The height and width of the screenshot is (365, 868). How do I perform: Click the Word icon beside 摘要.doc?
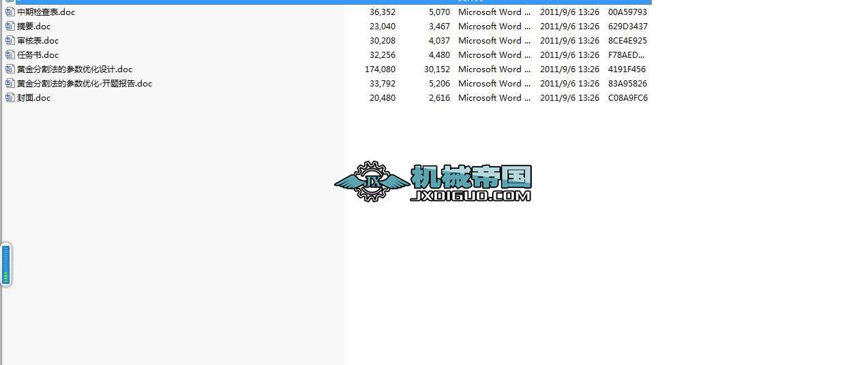click(x=10, y=27)
